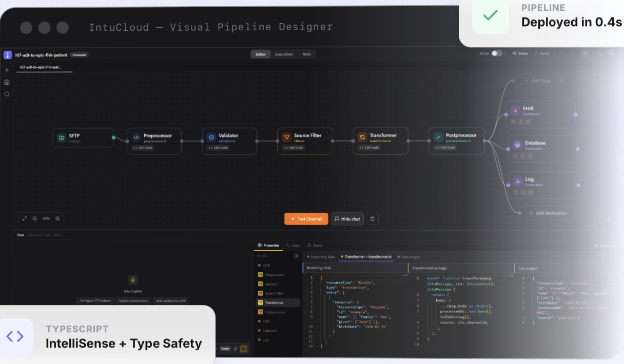This screenshot has height=364, width=624.
Task: Switch to the Executions tab
Action: pos(284,54)
